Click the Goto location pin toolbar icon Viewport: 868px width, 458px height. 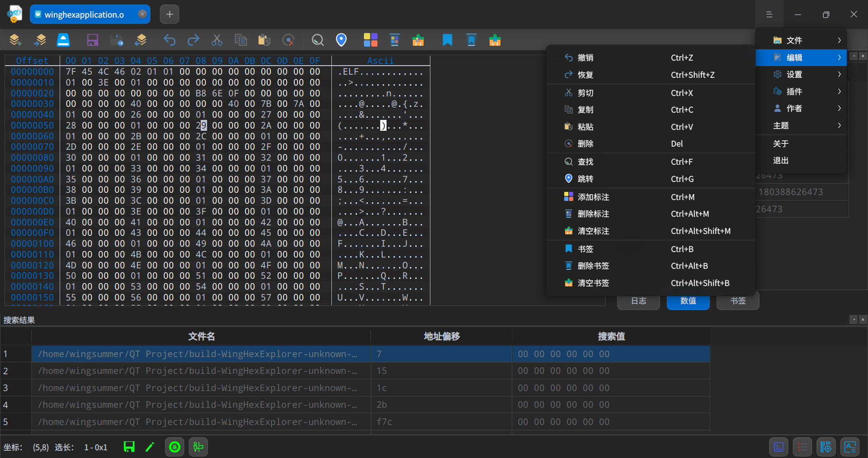[341, 40]
